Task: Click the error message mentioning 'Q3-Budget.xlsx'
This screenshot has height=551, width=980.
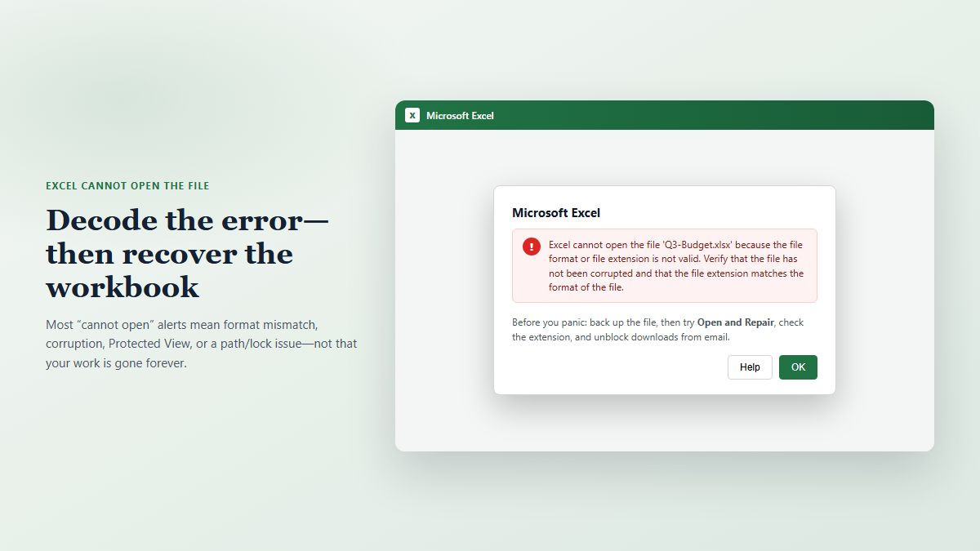Action: tap(676, 266)
